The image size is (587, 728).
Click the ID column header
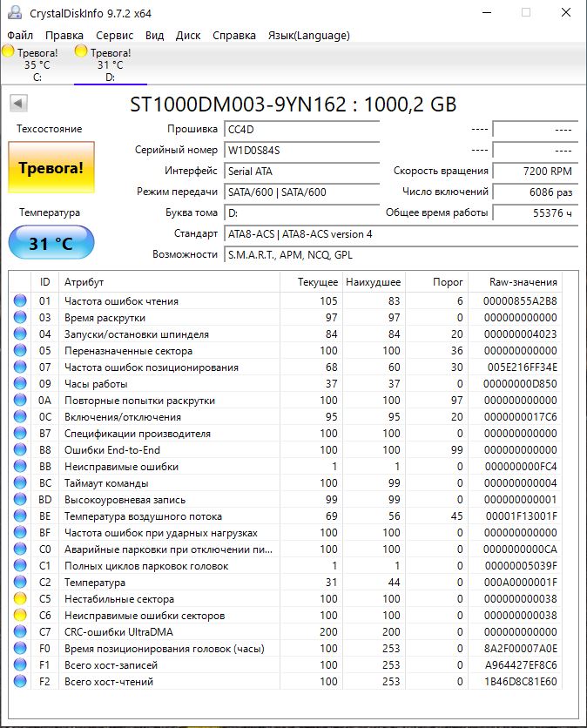pos(44,282)
